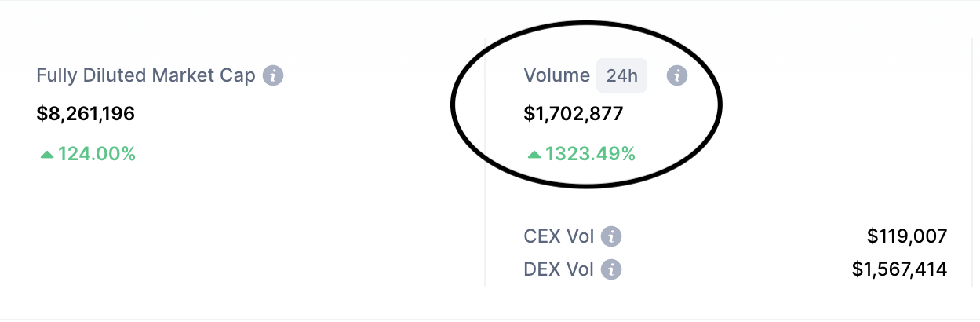
Task: Click the 124.00% change percentage
Action: pos(97,154)
